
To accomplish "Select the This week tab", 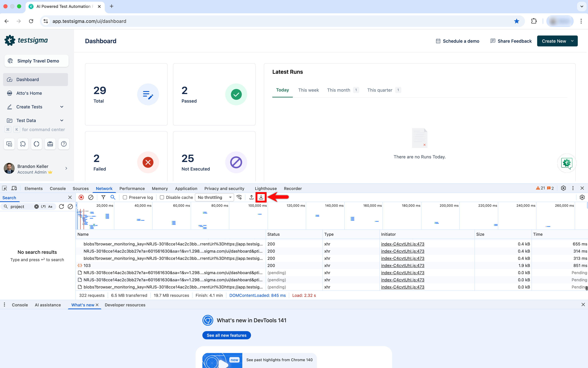I will coord(308,90).
